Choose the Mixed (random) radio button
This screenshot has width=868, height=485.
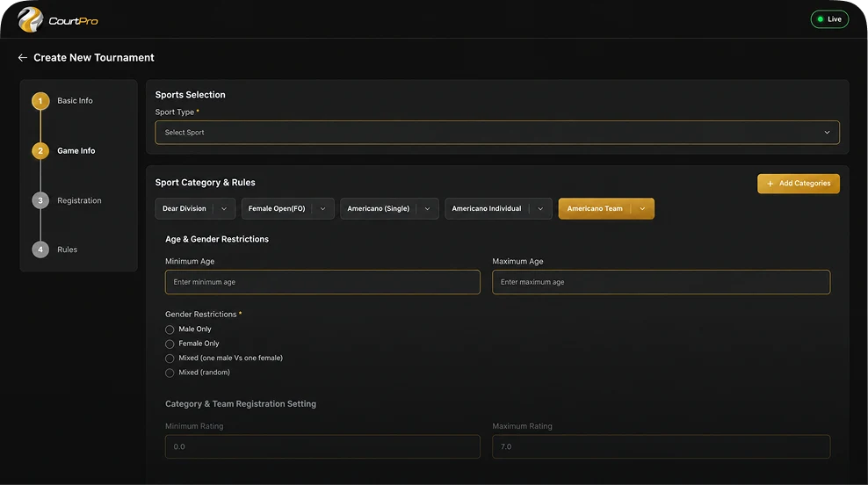click(170, 373)
